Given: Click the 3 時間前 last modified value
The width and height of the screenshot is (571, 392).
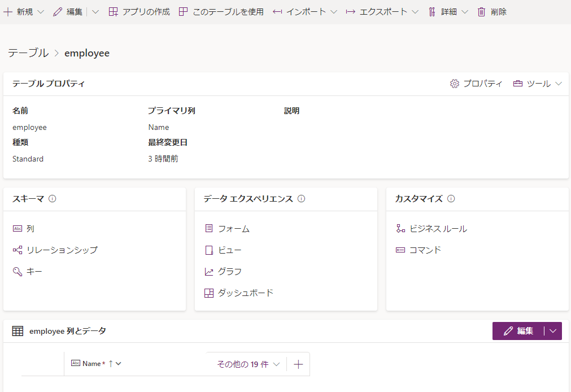Looking at the screenshot, I should pyautogui.click(x=163, y=159).
